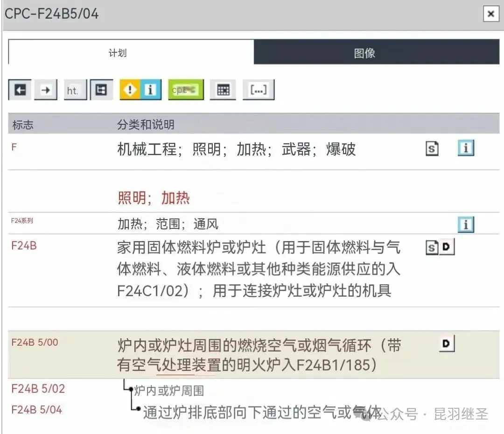The width and height of the screenshot is (504, 434).
Task: Open the section F classification link
Action: [x=14, y=147]
